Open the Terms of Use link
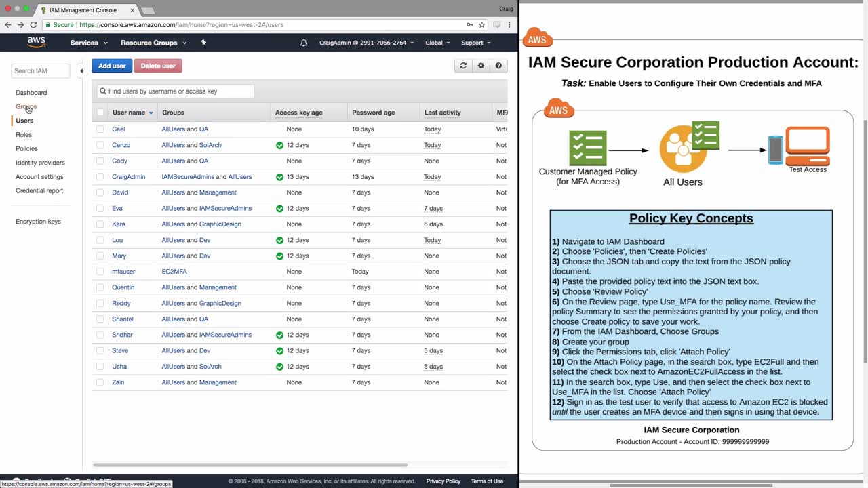Image resolution: width=868 pixels, height=488 pixels. pos(487,481)
